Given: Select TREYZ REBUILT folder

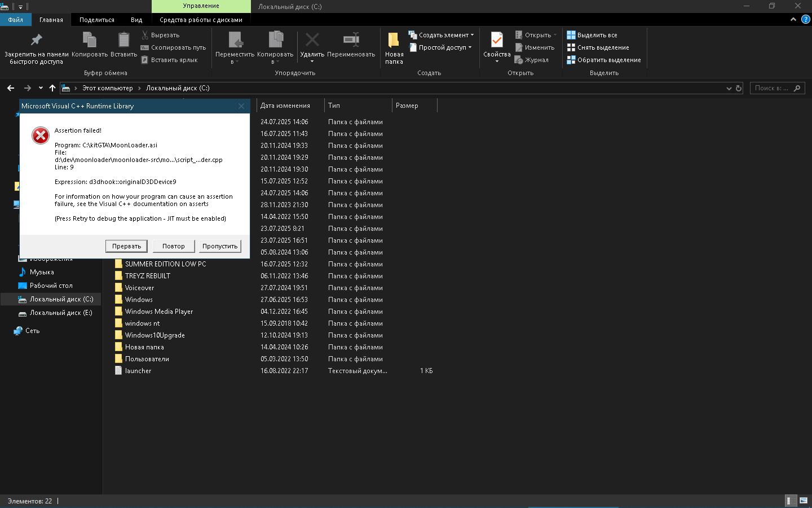Looking at the screenshot, I should click(148, 276).
